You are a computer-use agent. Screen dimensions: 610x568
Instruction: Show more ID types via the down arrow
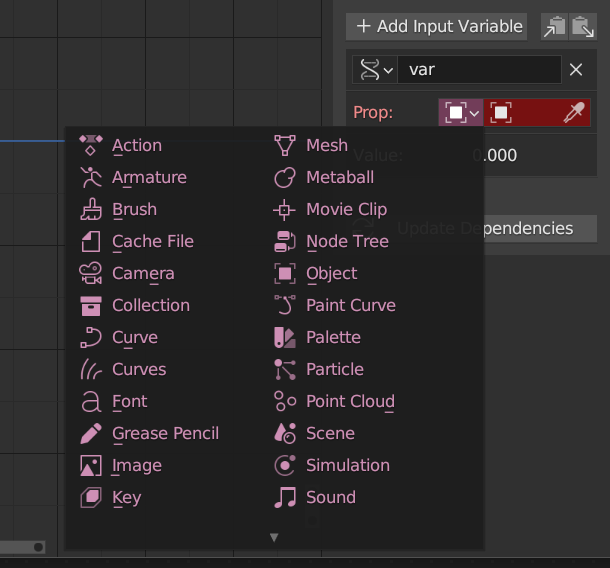(x=274, y=537)
